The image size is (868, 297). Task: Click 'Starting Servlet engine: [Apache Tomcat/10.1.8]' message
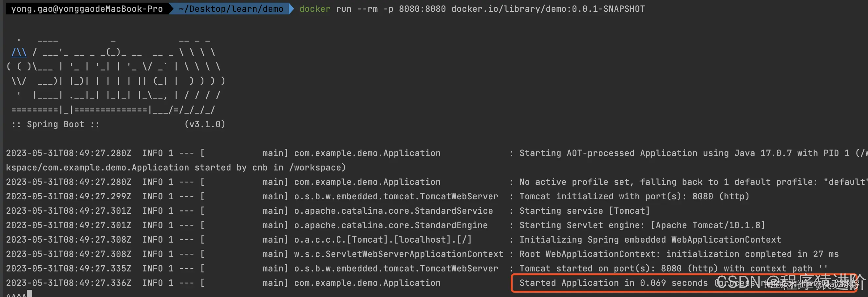click(642, 225)
